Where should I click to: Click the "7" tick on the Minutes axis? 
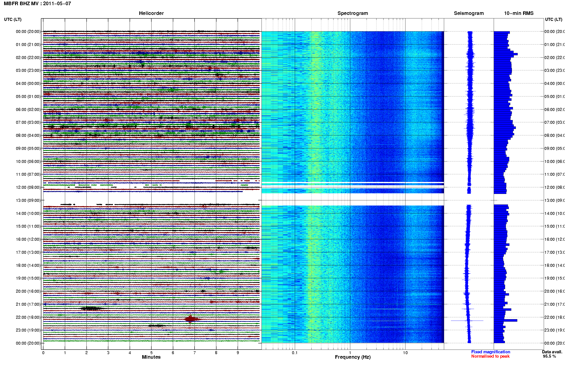pyautogui.click(x=195, y=353)
